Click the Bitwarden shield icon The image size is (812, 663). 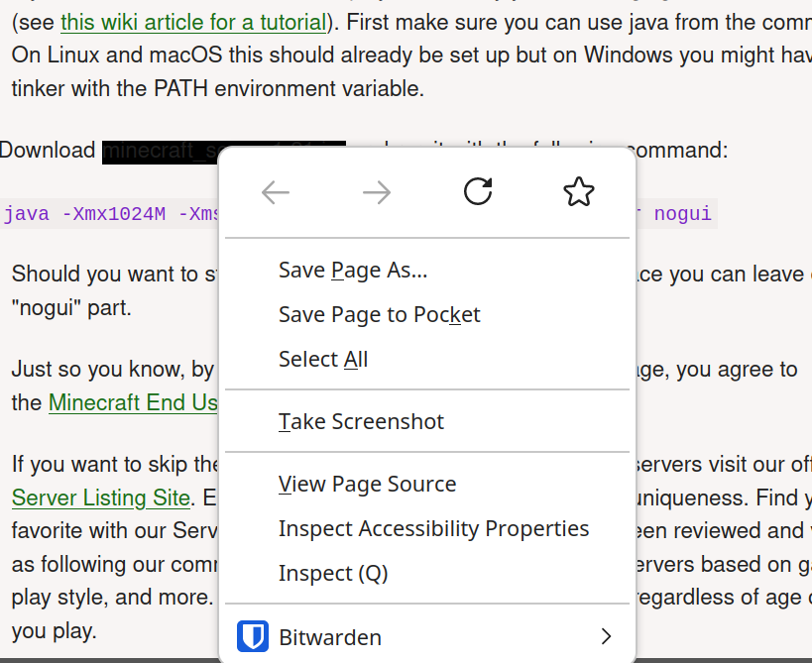pyautogui.click(x=253, y=636)
